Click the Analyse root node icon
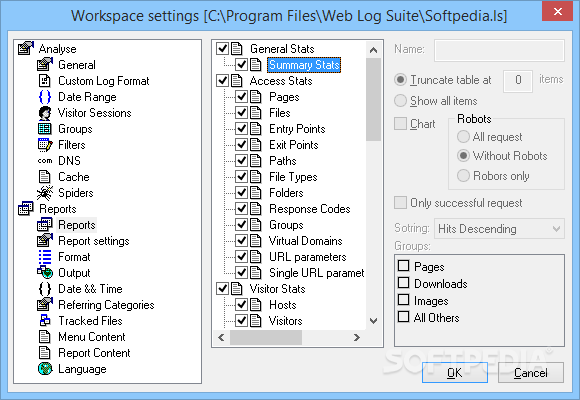This screenshot has width=580, height=400. [26, 48]
